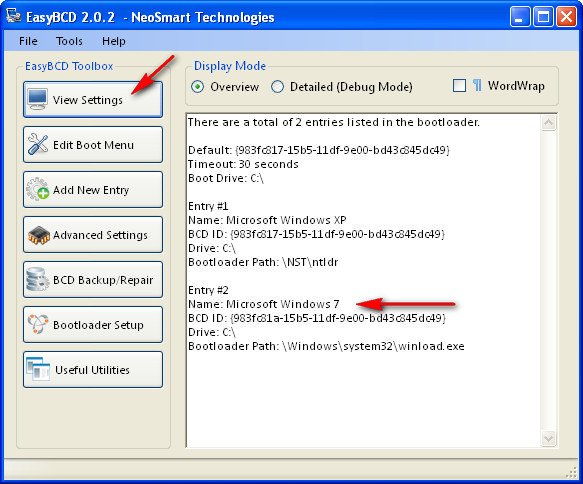Viewport: 583px width, 484px height.
Task: Click the 'Default:' GUID line
Action: click(319, 150)
